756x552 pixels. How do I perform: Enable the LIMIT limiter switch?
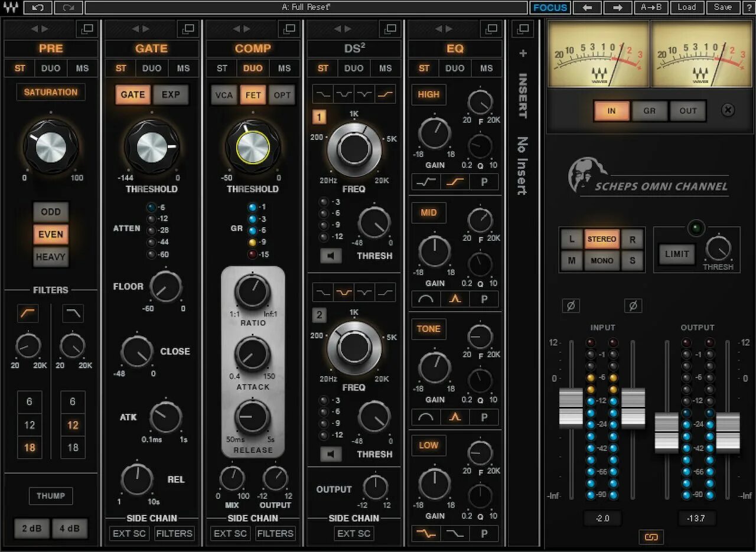click(x=677, y=254)
